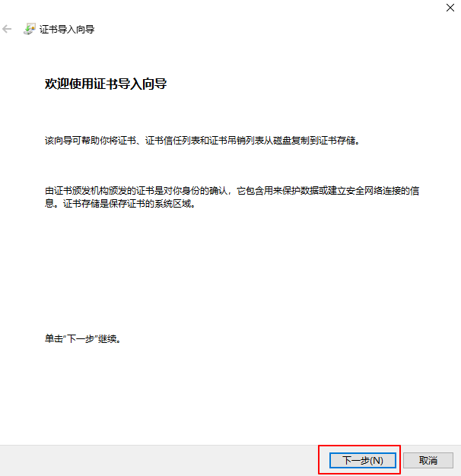Click the phrase 对你身份的确认
Viewport: 461px width, 476px height.
pos(198,191)
